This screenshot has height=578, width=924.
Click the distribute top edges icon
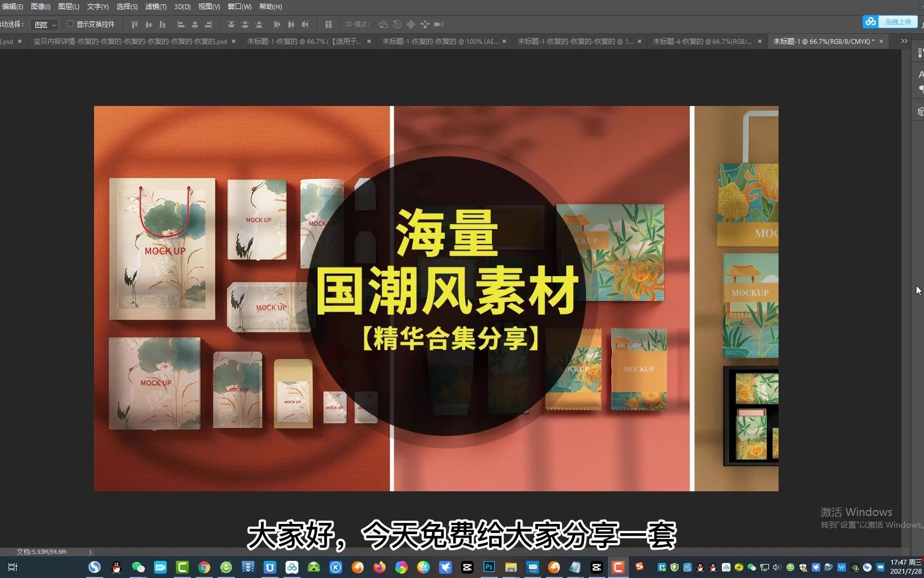pyautogui.click(x=231, y=24)
